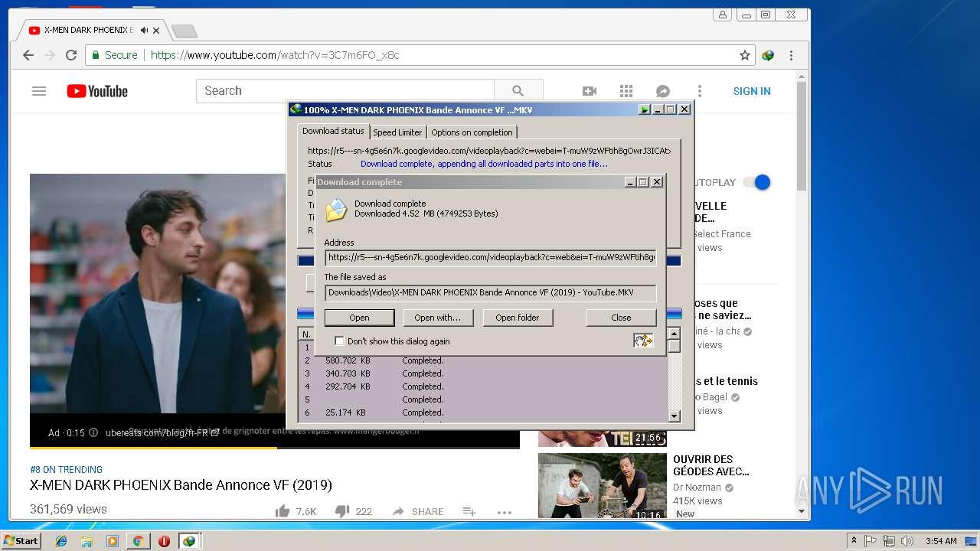Image resolution: width=980 pixels, height=551 pixels.
Task: Open the YouTube apps grid icon
Action: (x=626, y=91)
